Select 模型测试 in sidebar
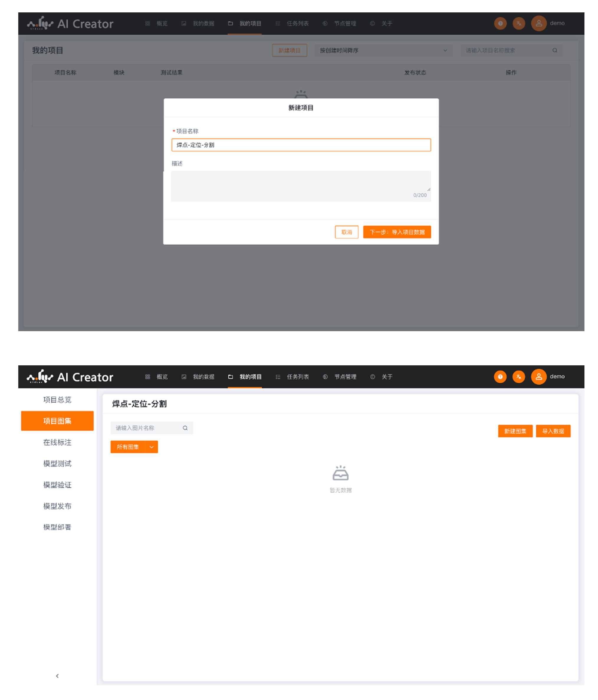The height and width of the screenshot is (700, 598). (x=57, y=463)
